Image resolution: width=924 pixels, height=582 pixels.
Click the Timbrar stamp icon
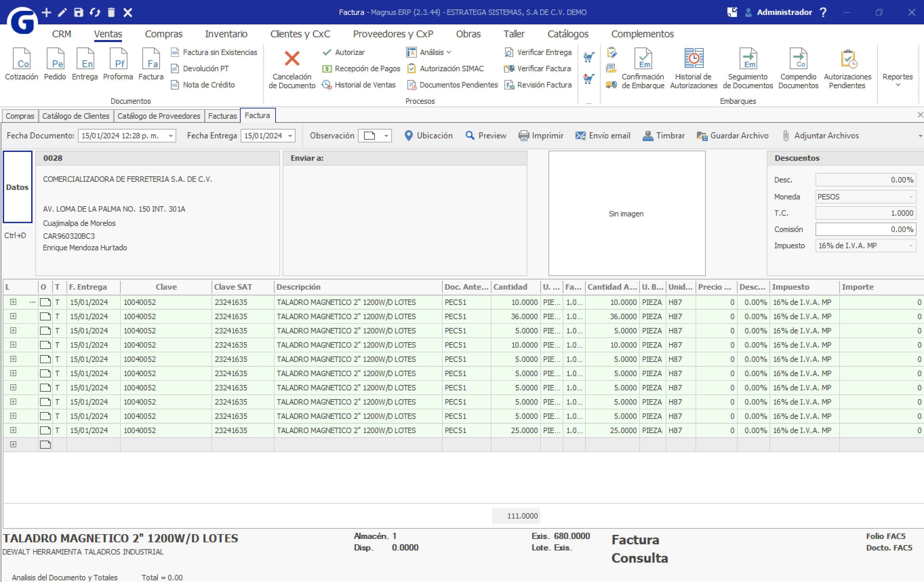(648, 136)
